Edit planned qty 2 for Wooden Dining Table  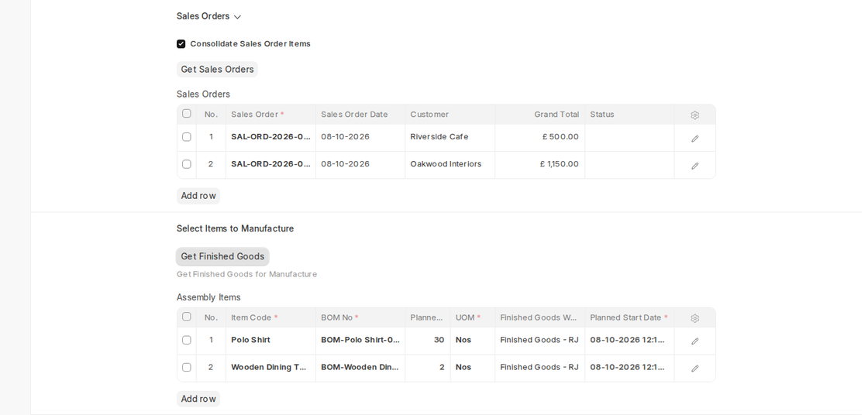click(x=428, y=367)
